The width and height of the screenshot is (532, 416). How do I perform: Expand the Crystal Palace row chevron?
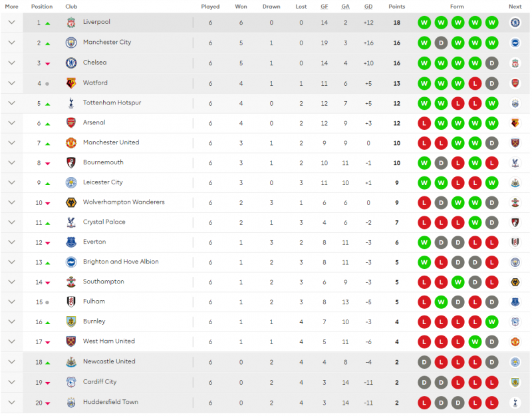[11, 222]
